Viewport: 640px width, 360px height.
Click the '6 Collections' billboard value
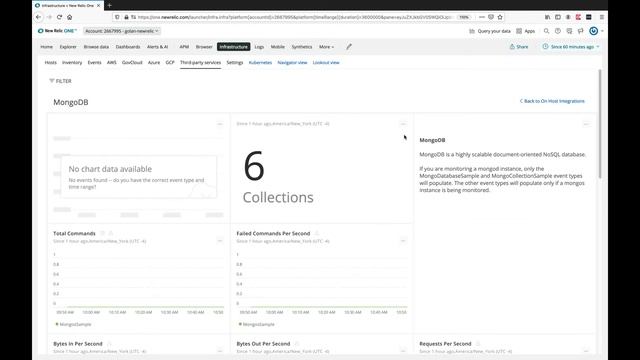click(x=278, y=178)
